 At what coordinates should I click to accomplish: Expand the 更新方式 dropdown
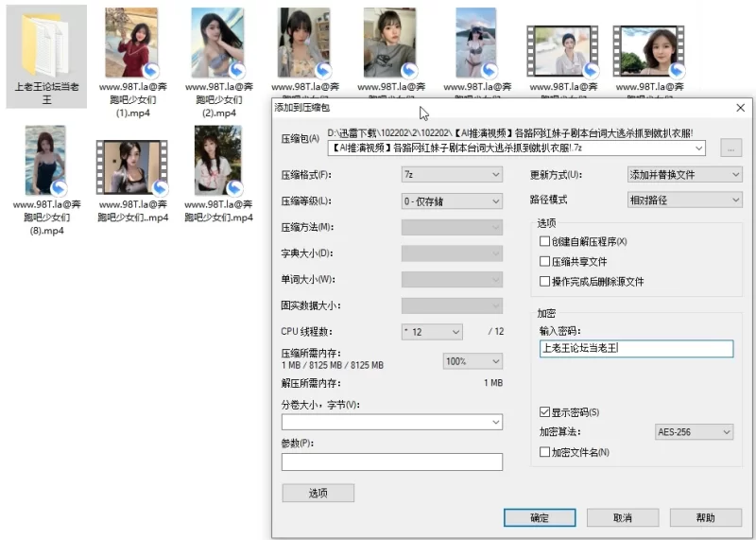(685, 175)
